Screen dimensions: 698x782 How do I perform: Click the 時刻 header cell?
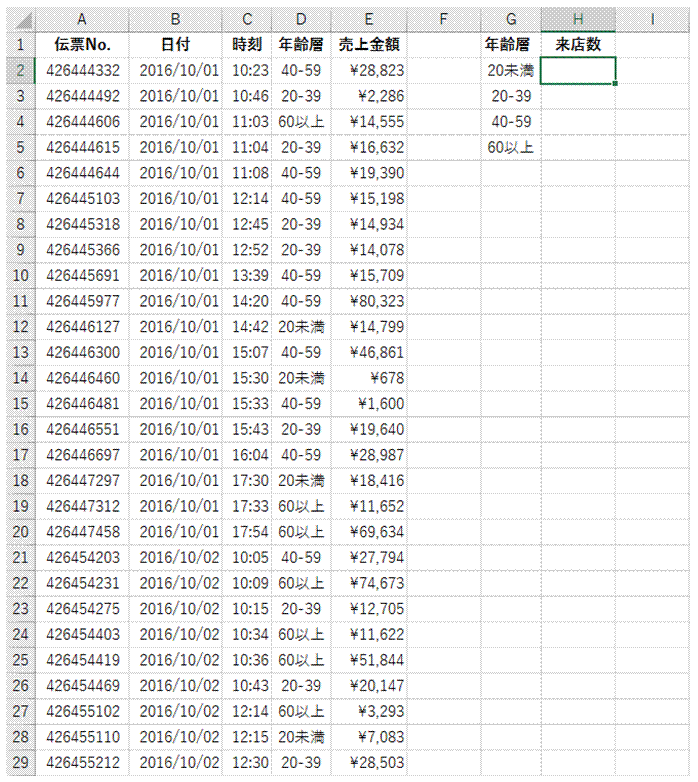point(247,45)
